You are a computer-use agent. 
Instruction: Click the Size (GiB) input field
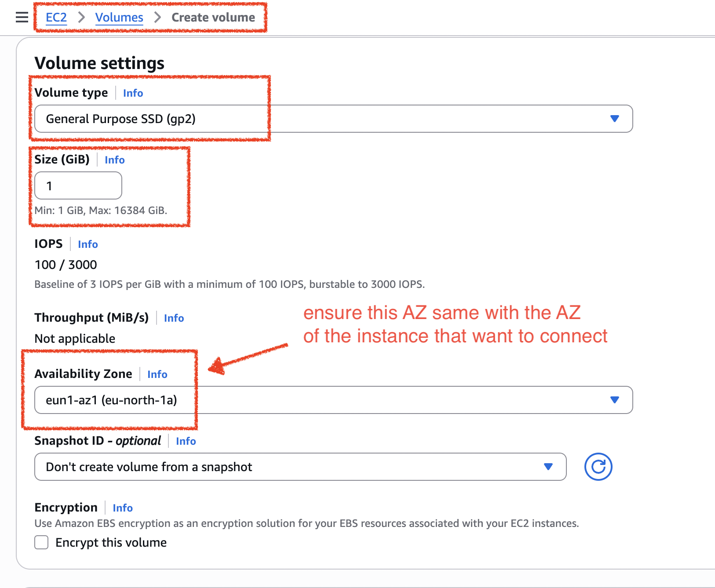[78, 185]
